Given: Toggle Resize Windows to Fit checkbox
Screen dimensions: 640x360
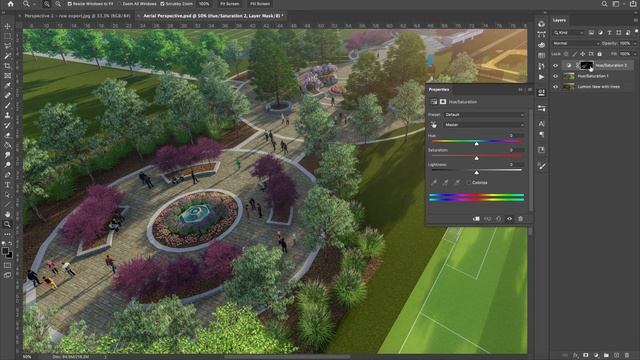Looking at the screenshot, I should point(70,4).
